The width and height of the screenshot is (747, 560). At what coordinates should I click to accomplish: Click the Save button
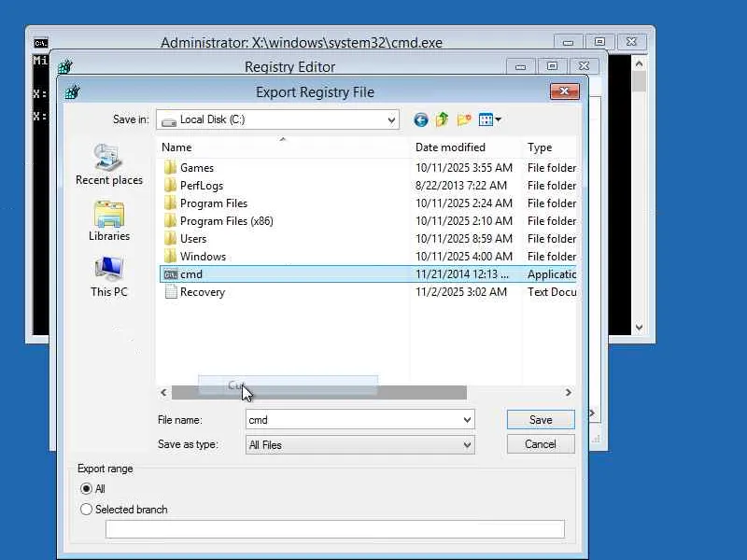click(x=541, y=419)
